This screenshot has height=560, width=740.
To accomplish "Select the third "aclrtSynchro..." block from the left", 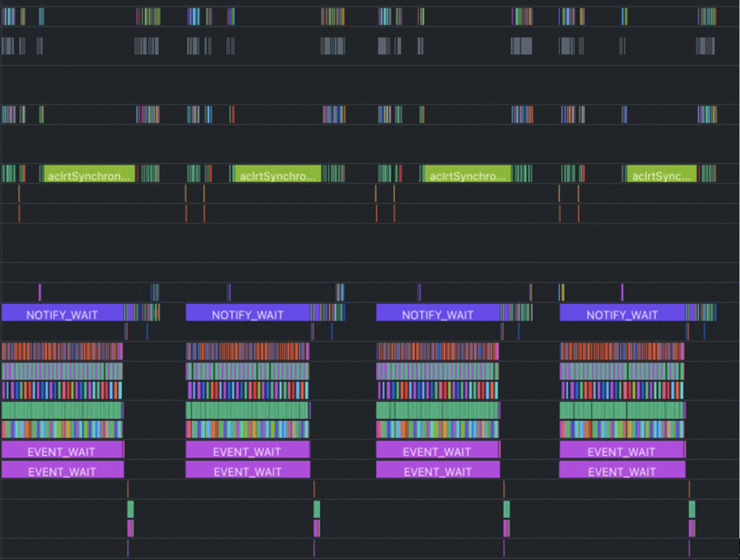I will click(467, 174).
